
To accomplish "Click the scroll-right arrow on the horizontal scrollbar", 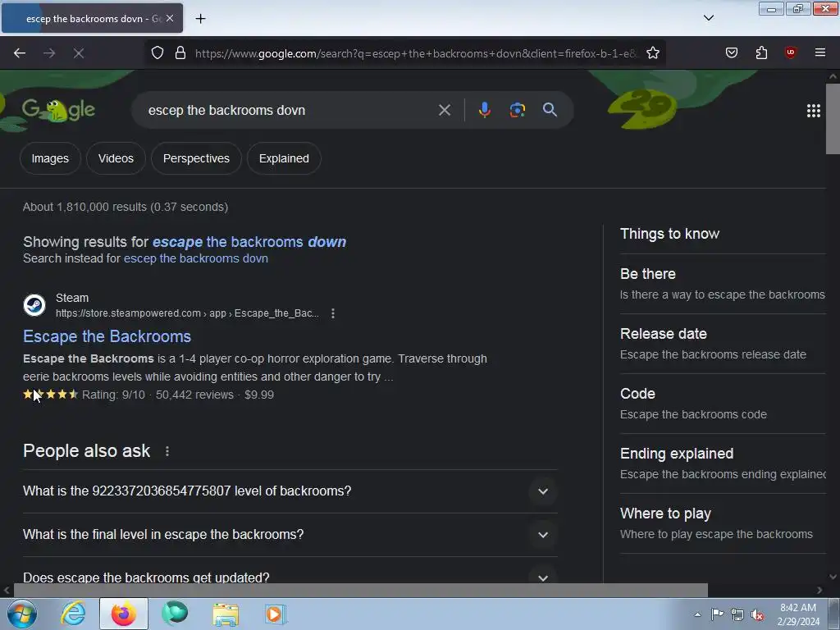I will click(x=819, y=591).
